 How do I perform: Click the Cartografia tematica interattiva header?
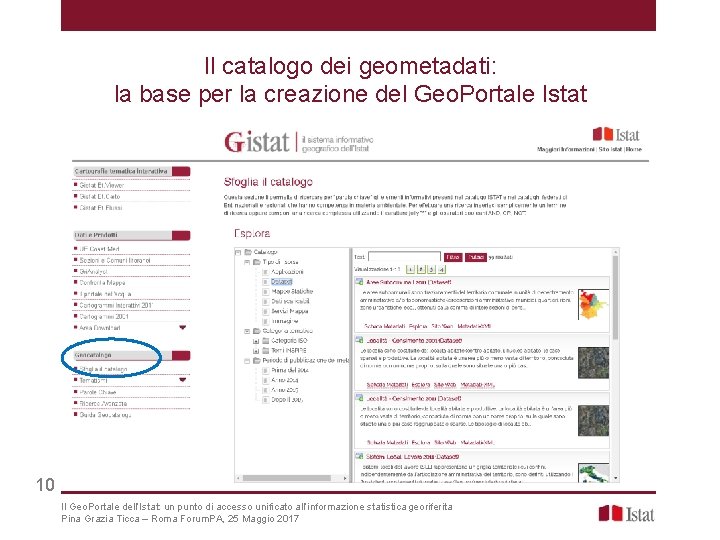click(x=131, y=171)
